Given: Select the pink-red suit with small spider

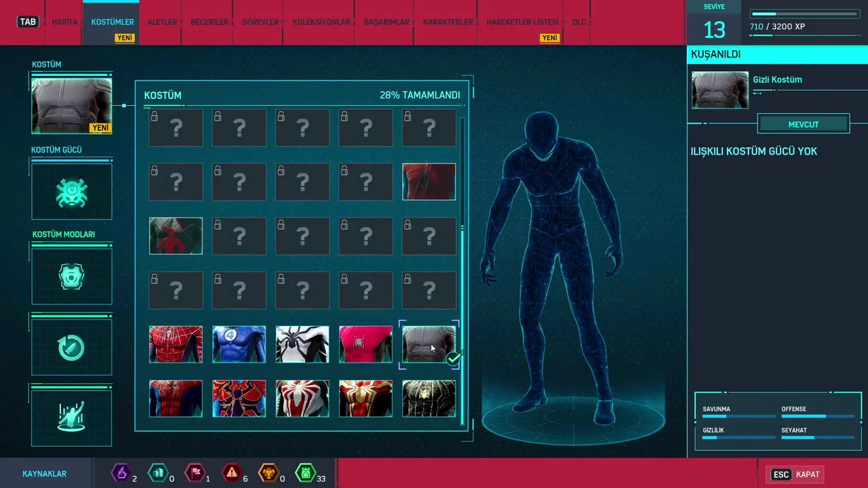Looking at the screenshot, I should point(366,344).
